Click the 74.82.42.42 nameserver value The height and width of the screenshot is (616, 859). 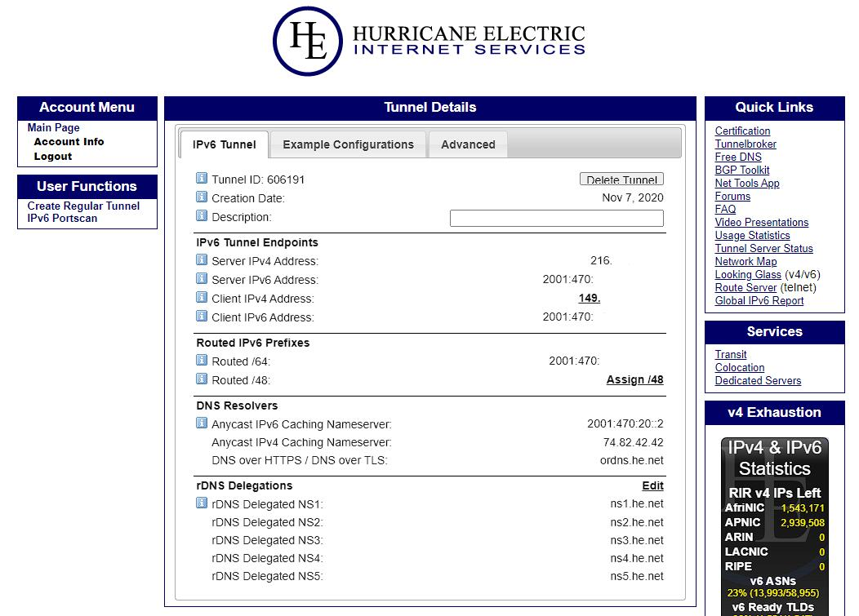point(634,442)
